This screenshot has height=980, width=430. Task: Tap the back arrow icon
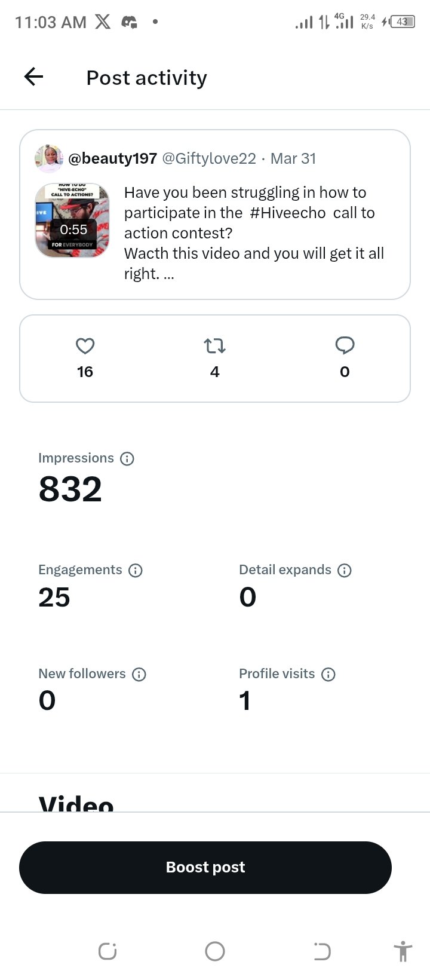(x=34, y=76)
